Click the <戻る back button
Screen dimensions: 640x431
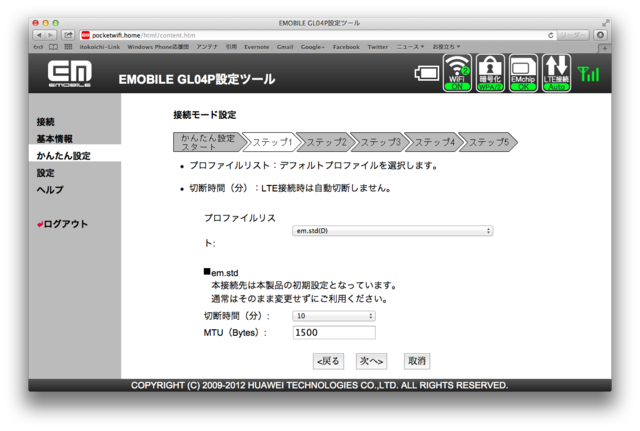(328, 361)
